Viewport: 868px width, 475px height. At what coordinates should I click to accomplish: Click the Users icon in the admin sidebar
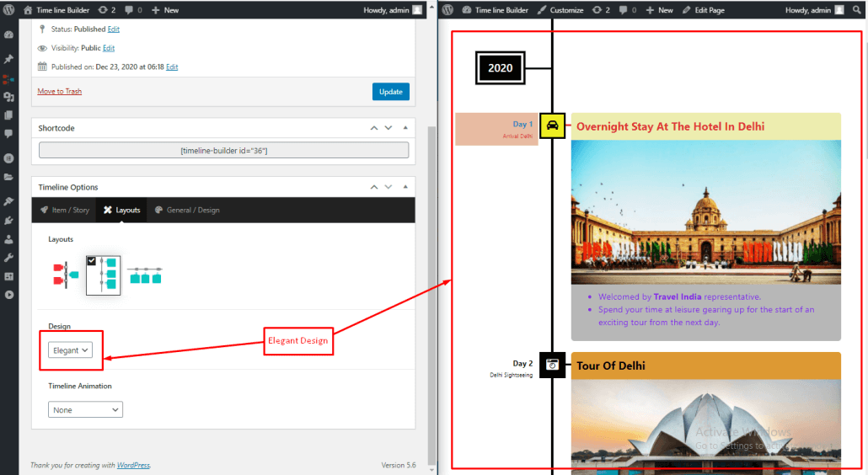coord(8,238)
